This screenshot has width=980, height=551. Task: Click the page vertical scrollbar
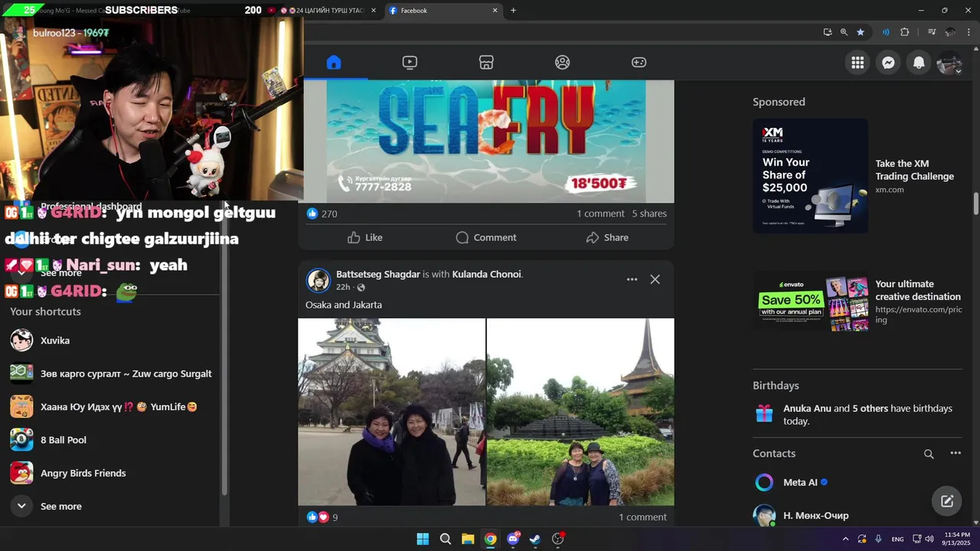(975, 204)
